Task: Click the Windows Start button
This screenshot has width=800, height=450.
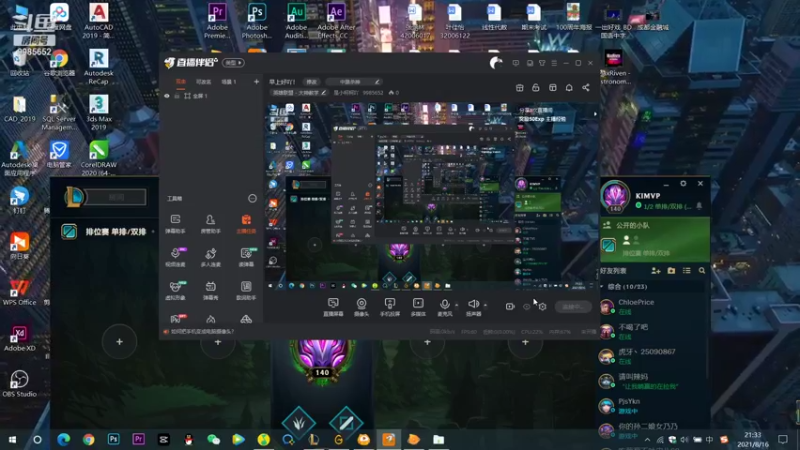Action: (x=12, y=439)
